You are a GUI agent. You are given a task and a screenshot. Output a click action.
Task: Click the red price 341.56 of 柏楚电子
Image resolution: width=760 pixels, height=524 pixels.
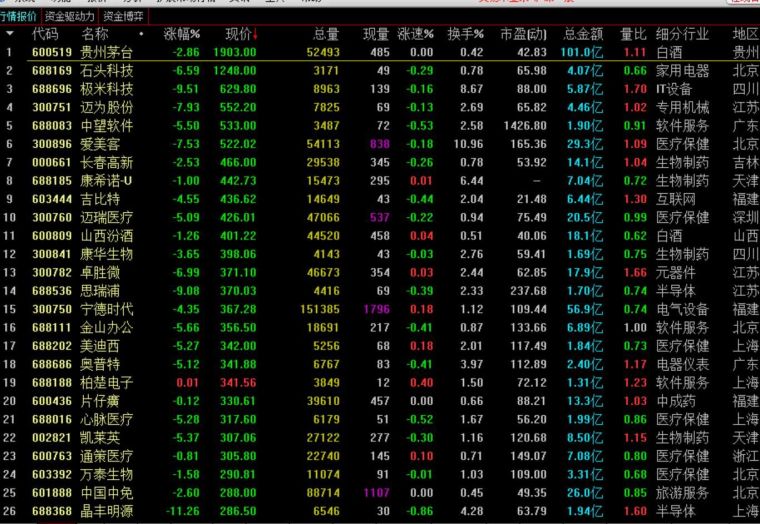[x=238, y=382]
